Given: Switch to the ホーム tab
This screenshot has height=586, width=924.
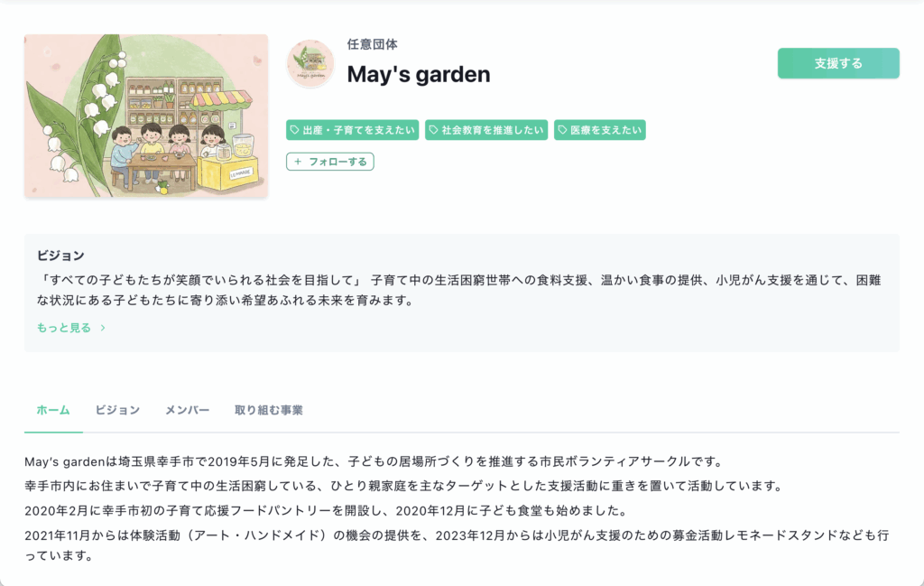Looking at the screenshot, I should click(53, 410).
